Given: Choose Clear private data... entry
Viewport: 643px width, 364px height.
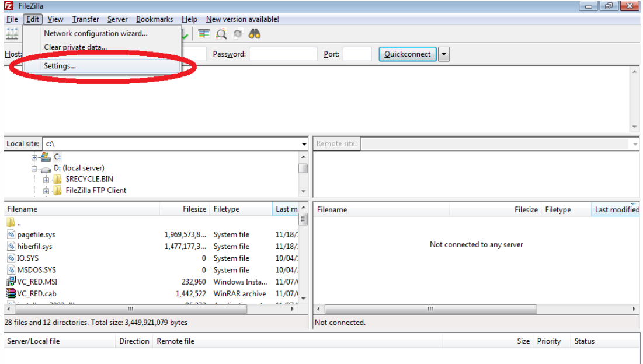Looking at the screenshot, I should coord(102,47).
